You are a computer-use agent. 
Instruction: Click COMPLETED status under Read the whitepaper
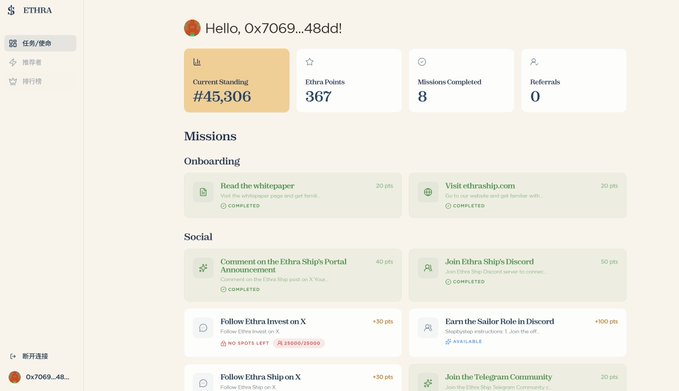click(240, 206)
